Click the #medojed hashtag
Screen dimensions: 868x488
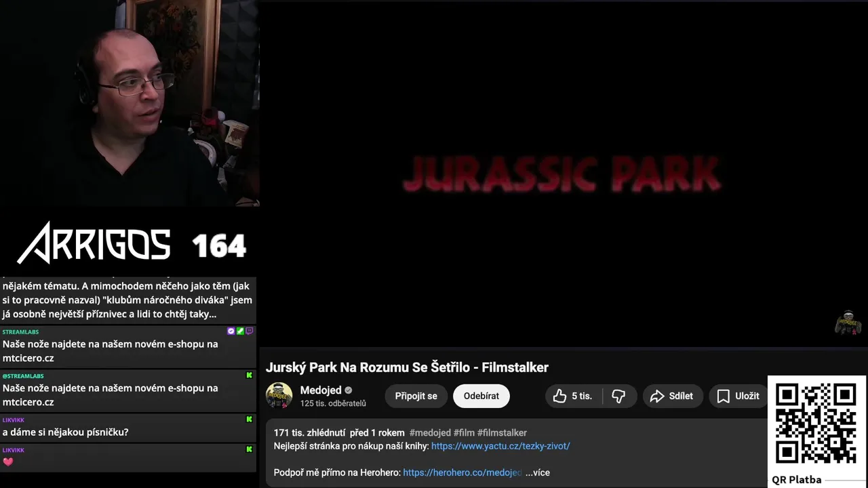430,432
